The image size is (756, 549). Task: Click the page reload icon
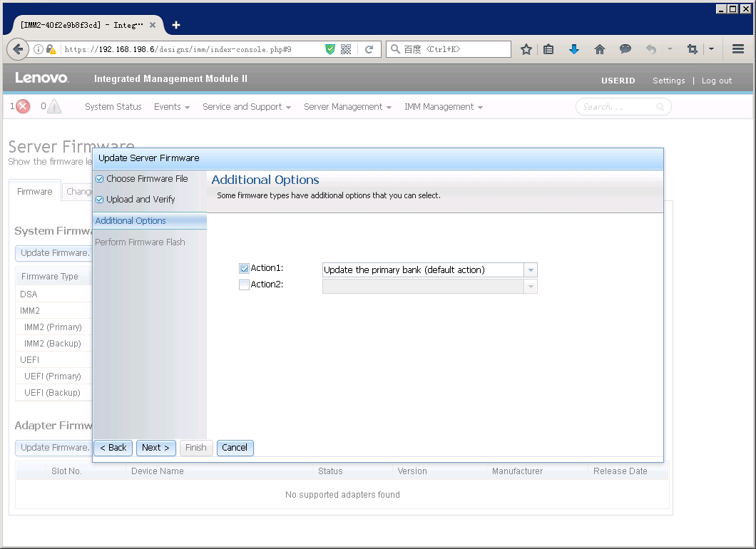click(369, 49)
